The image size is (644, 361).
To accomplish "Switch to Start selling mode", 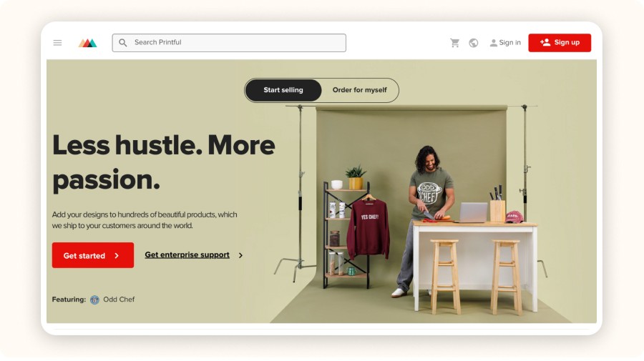I will point(283,90).
